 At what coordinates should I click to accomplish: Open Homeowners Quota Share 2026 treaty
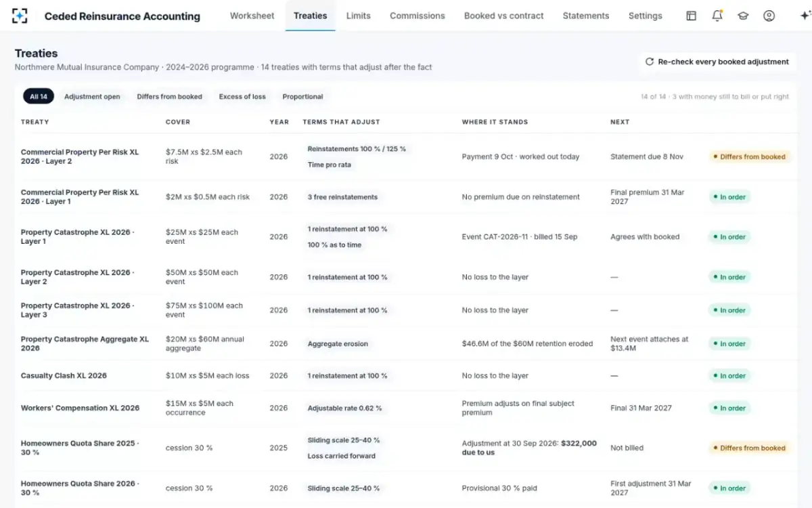(x=80, y=488)
